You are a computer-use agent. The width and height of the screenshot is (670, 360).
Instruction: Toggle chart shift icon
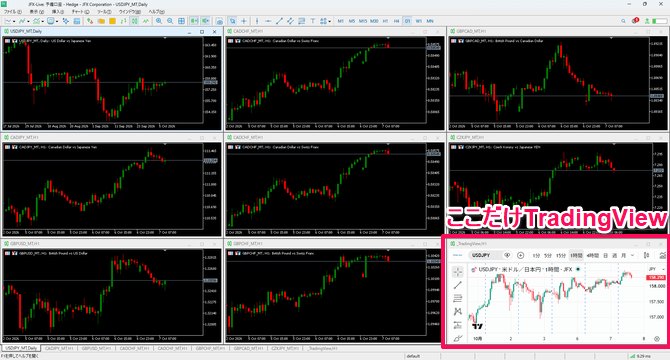pyautogui.click(x=206, y=21)
